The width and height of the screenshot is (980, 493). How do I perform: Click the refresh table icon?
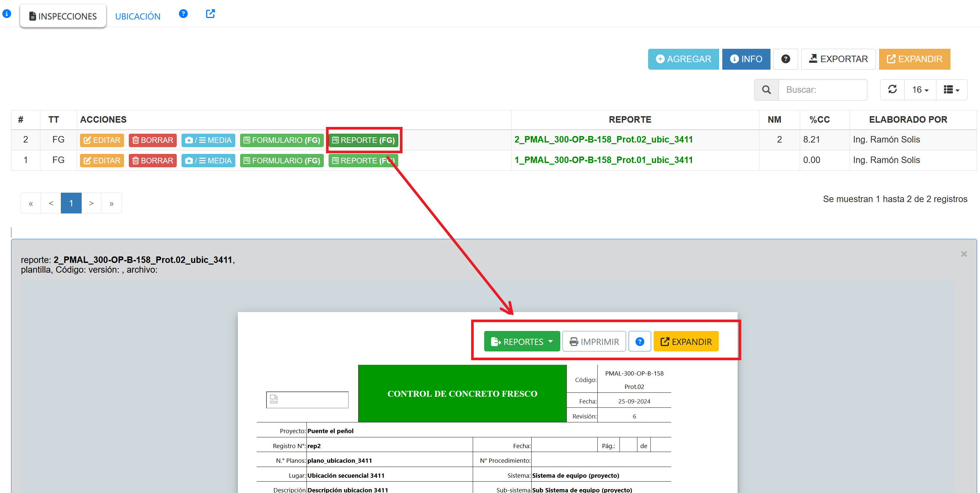892,89
